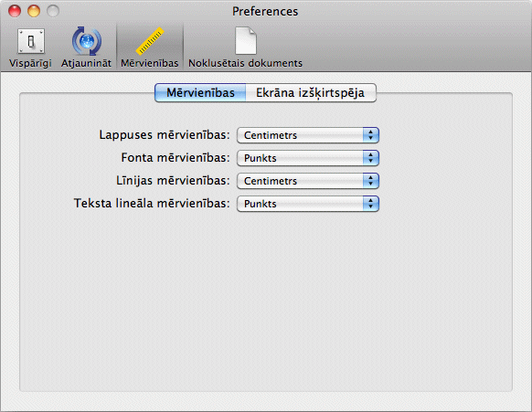532x412 pixels.
Task: Select the Mērvienības segmented tab
Action: click(200, 92)
